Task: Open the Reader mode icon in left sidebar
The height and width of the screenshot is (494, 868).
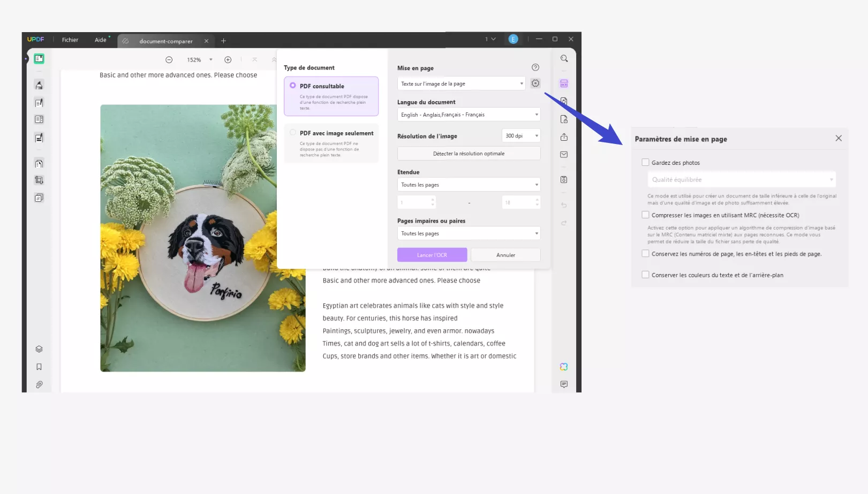Action: click(x=39, y=59)
